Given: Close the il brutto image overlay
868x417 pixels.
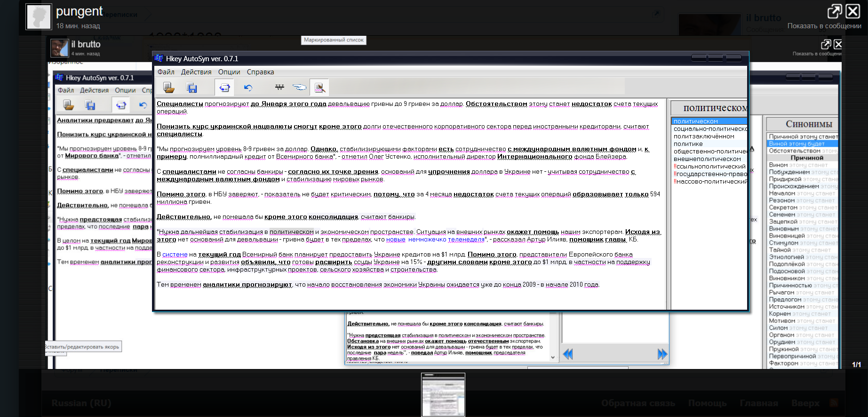Looking at the screenshot, I should coord(838,44).
